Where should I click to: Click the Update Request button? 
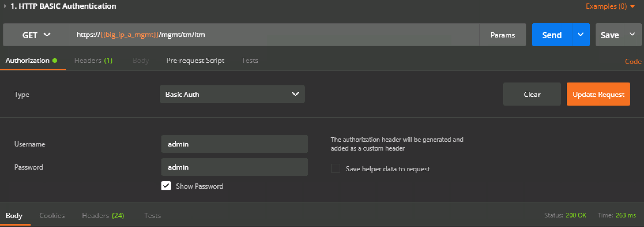coord(598,94)
